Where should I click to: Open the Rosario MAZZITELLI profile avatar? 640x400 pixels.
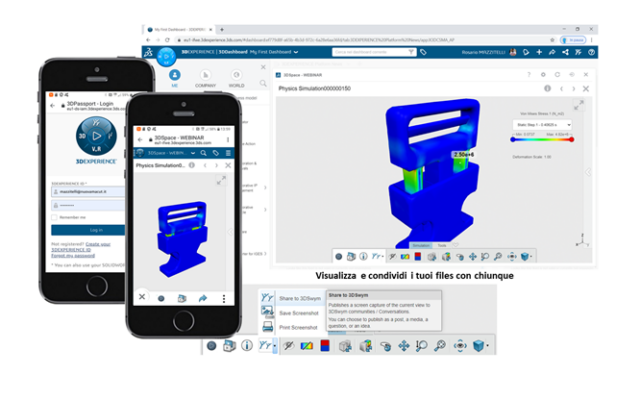pyautogui.click(x=513, y=52)
